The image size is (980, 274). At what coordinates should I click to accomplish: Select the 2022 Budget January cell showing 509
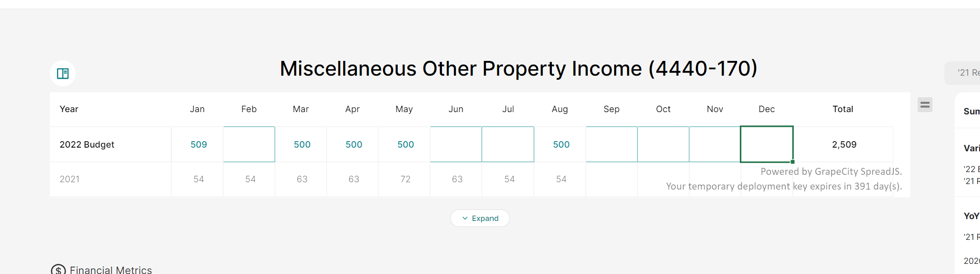198,144
